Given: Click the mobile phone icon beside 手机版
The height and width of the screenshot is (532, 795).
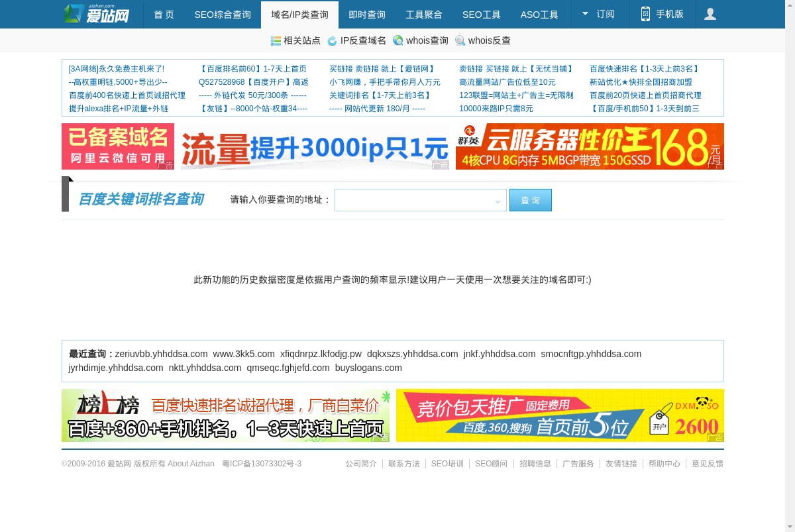Looking at the screenshot, I should (x=645, y=14).
